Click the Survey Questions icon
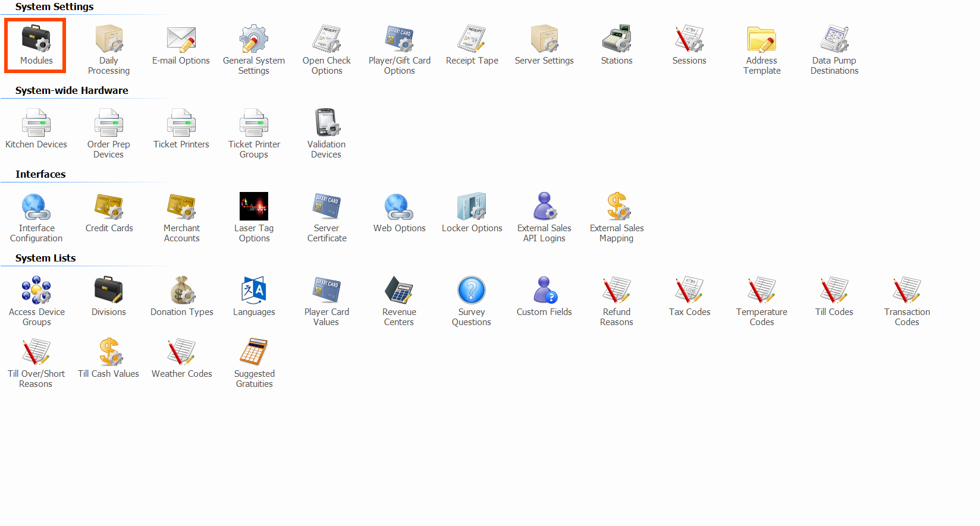Viewport: 980px width, 526px height. (472, 291)
